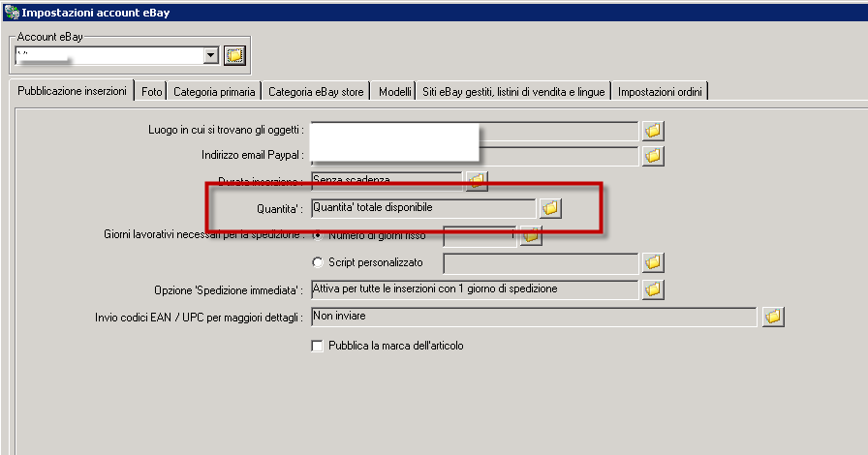The height and width of the screenshot is (455, 868).
Task: Click folder icon beside Numero di giorni fisso value
Action: [530, 236]
